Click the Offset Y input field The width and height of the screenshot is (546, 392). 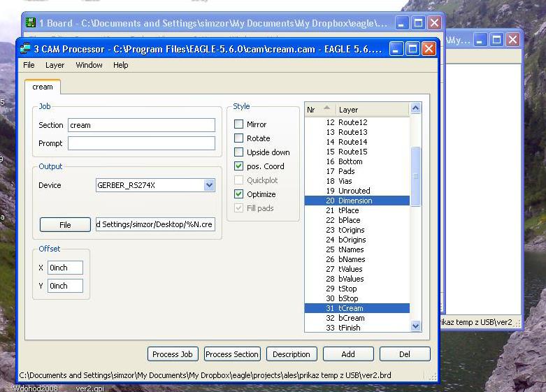pos(65,286)
